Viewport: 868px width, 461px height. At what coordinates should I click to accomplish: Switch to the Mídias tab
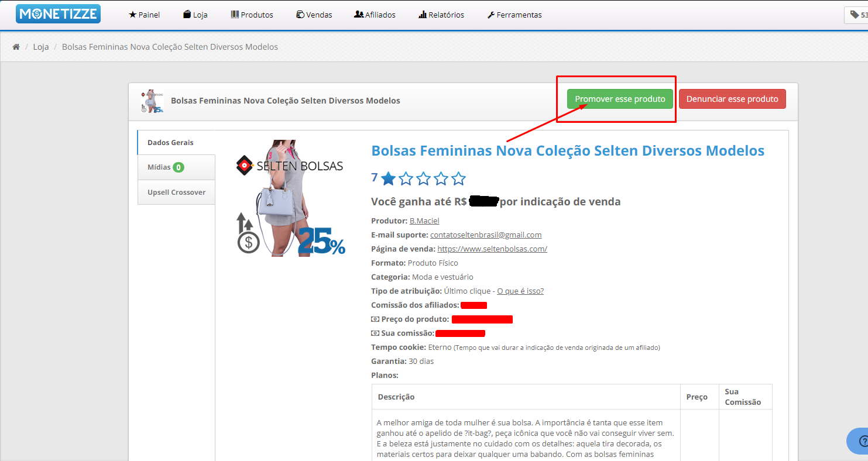point(176,167)
